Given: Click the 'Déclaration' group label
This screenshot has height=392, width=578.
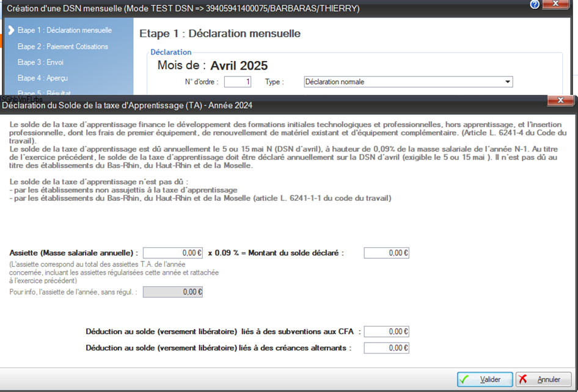Looking at the screenshot, I should click(171, 53).
